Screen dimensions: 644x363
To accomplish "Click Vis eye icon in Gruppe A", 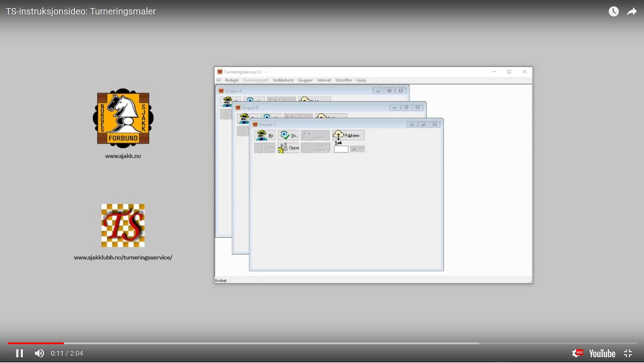I will point(250,100).
